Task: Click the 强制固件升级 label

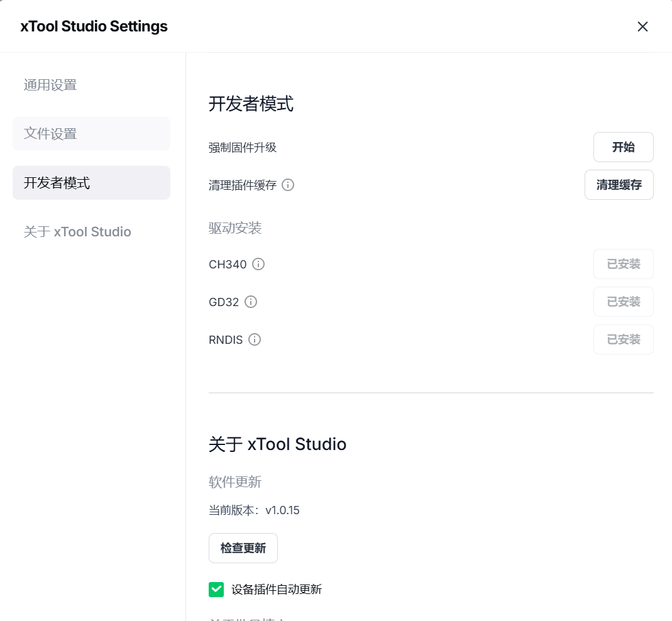Action: pyautogui.click(x=243, y=148)
